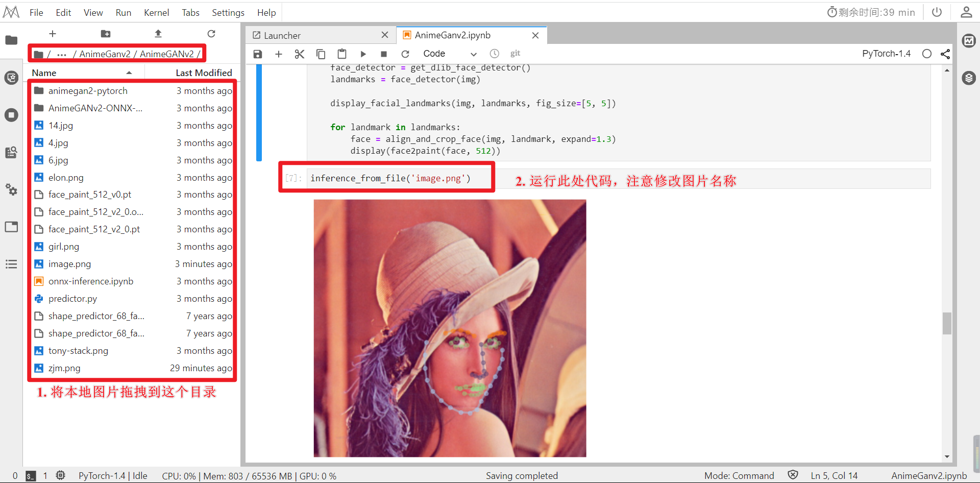Paste cell from clipboard
The height and width of the screenshot is (483, 980).
(342, 54)
